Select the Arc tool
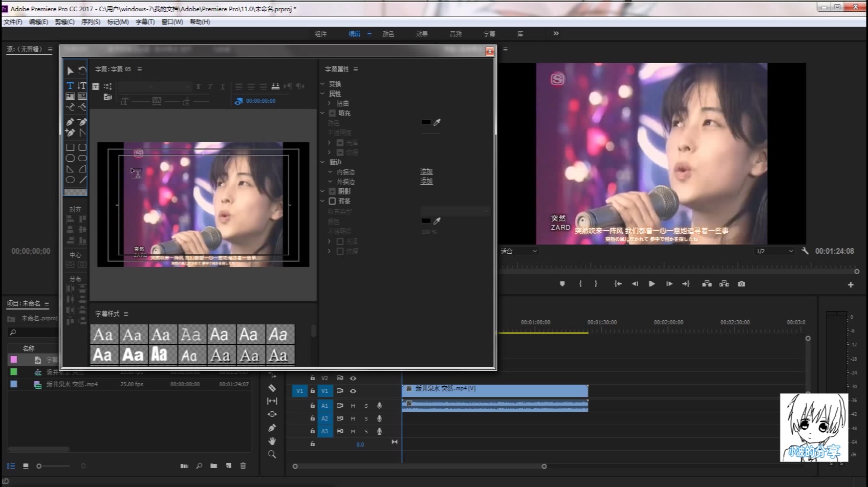Image resolution: width=868 pixels, height=487 pixels. pyautogui.click(x=82, y=169)
